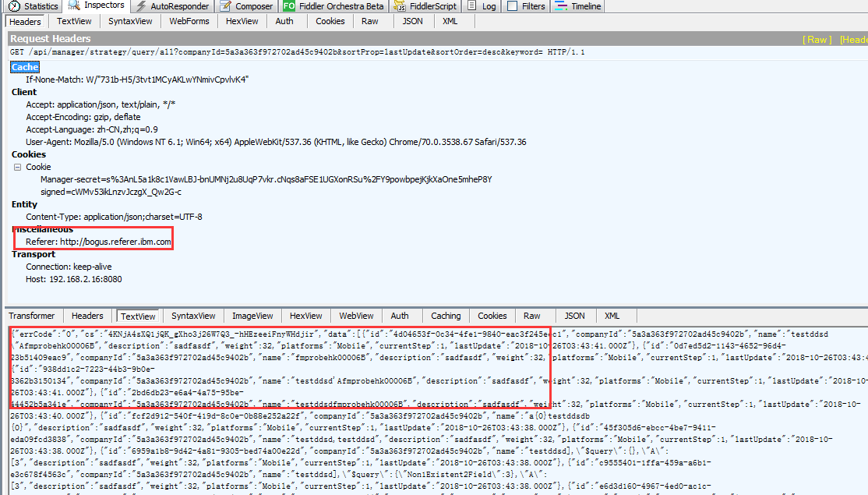The width and height of the screenshot is (868, 495).
Task: Open the response HexView tab
Action: [305, 316]
